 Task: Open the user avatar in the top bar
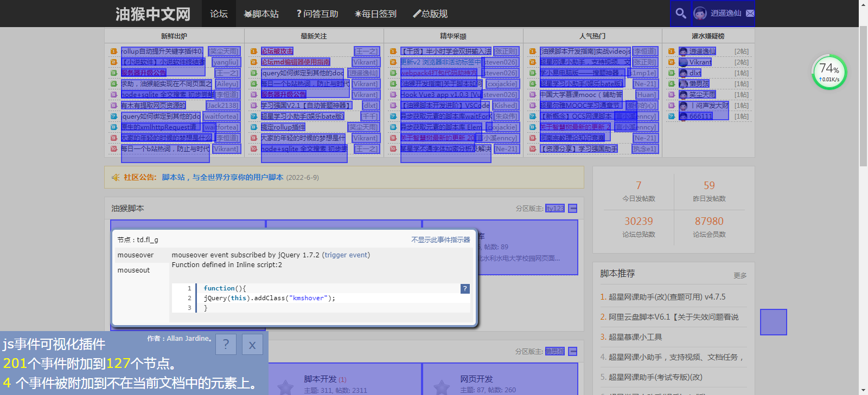click(700, 14)
